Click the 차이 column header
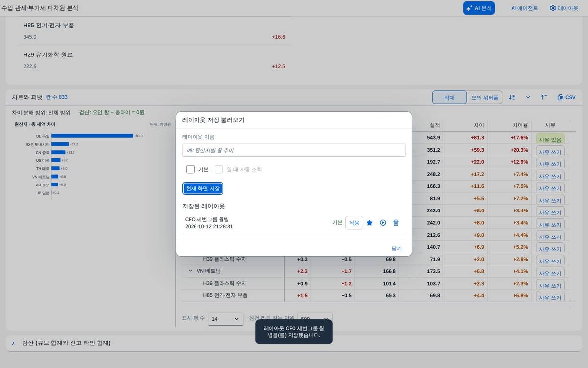 pos(479,125)
